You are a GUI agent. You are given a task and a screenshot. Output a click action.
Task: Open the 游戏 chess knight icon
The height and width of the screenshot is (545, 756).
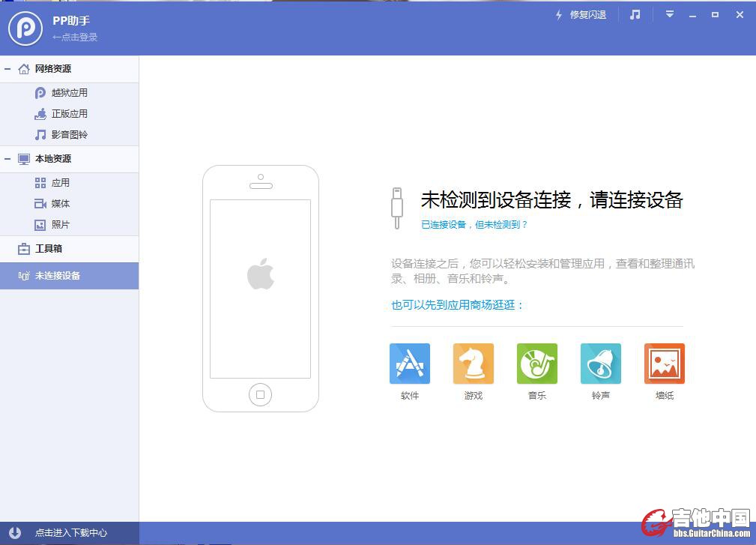474,364
